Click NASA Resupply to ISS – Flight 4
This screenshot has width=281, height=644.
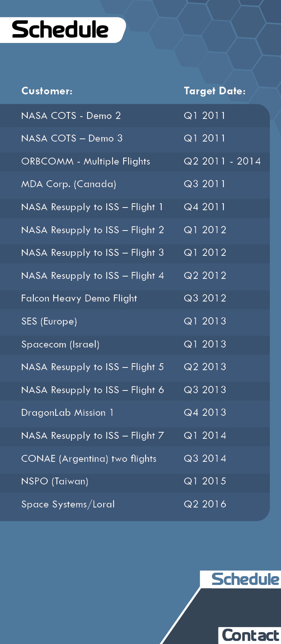(x=135, y=276)
